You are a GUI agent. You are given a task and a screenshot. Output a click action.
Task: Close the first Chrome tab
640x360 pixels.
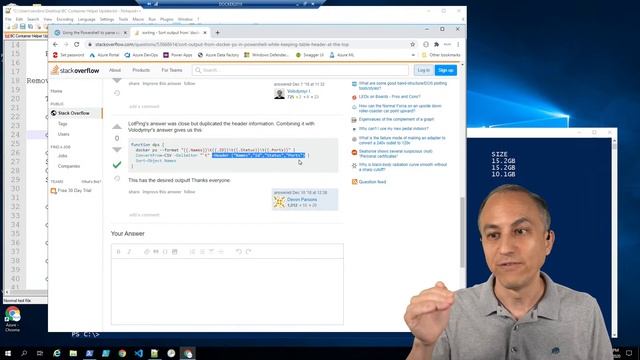(125, 33)
